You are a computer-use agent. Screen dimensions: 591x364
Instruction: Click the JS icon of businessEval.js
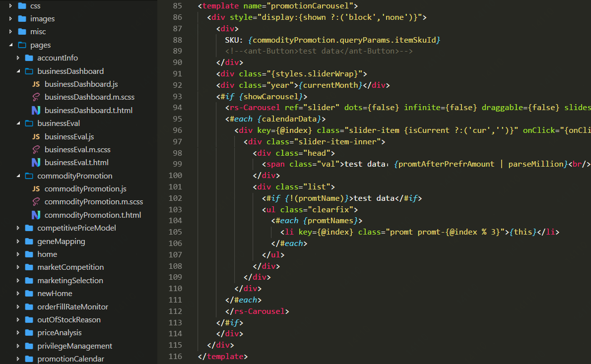(36, 136)
